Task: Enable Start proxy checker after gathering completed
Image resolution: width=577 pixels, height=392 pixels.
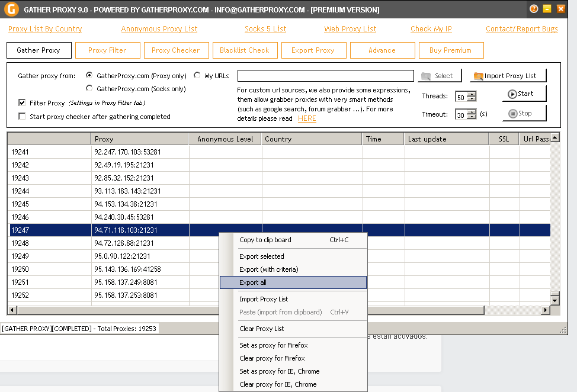Action: [x=22, y=116]
